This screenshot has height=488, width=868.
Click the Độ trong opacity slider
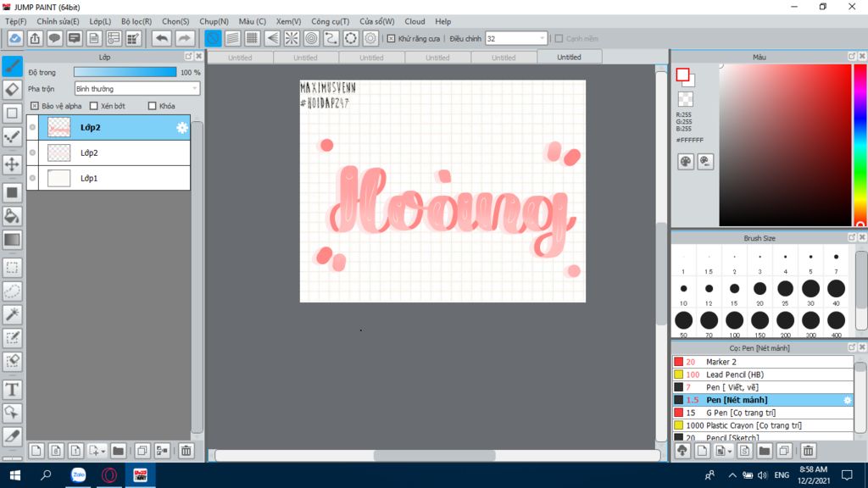[x=125, y=72]
